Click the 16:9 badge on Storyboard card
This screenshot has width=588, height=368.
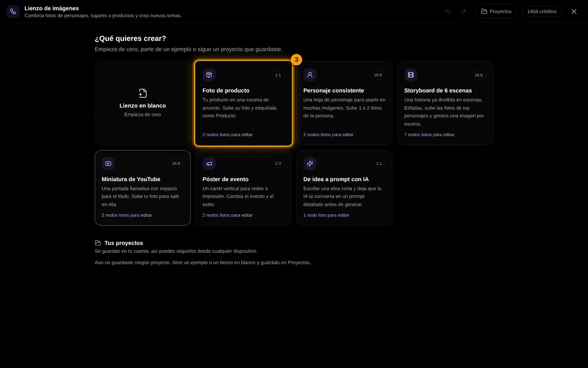(479, 75)
